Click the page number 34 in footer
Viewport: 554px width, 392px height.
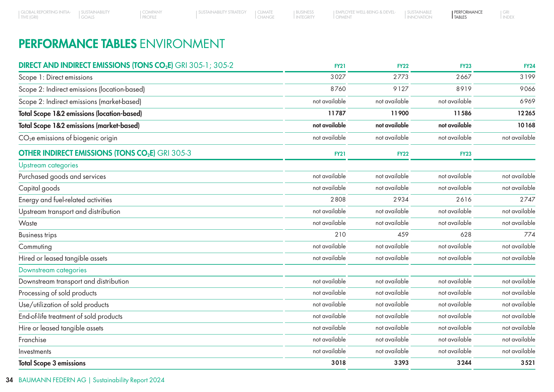(9, 380)
